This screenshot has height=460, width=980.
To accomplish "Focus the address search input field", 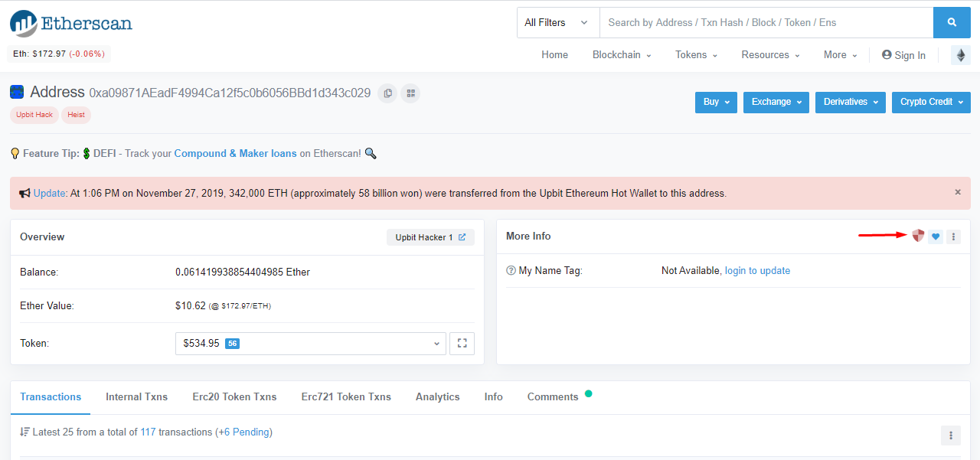I will 766,22.
